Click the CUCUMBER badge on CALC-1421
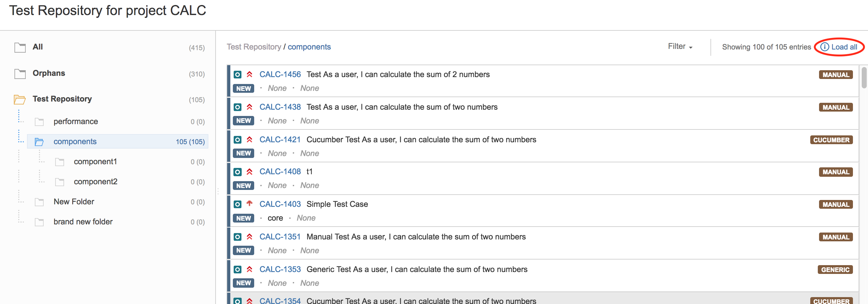This screenshot has width=868, height=304. [x=831, y=140]
